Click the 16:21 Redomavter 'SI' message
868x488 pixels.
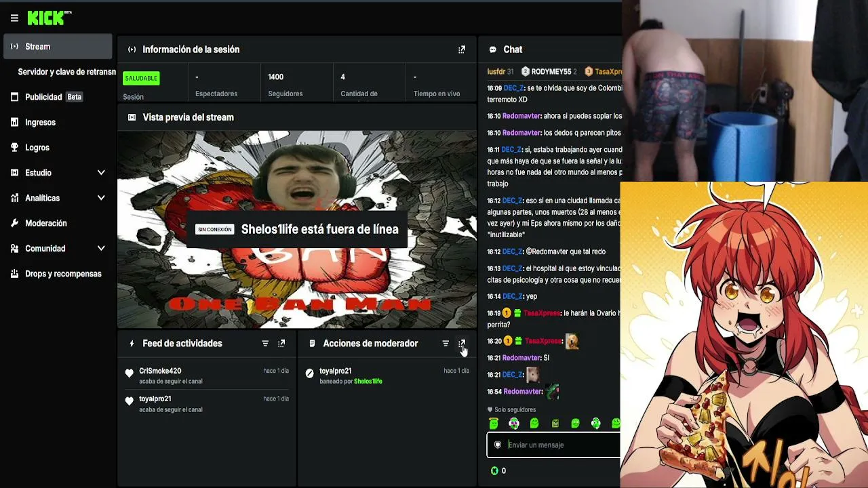518,358
